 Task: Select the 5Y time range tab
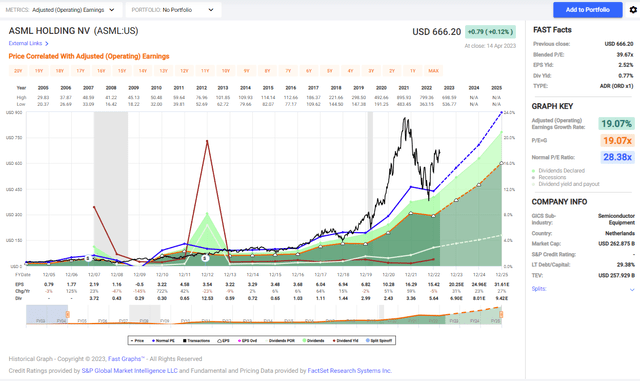[x=330, y=71]
